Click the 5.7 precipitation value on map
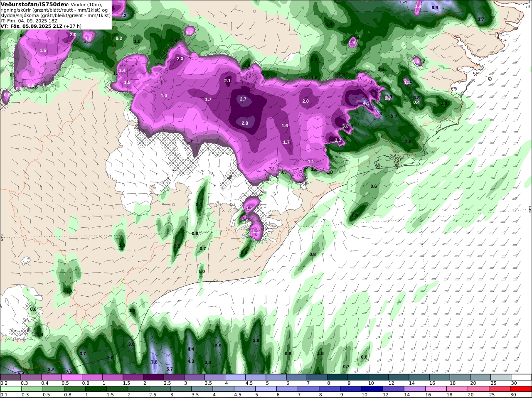The height and width of the screenshot is (398, 532). click(x=170, y=369)
